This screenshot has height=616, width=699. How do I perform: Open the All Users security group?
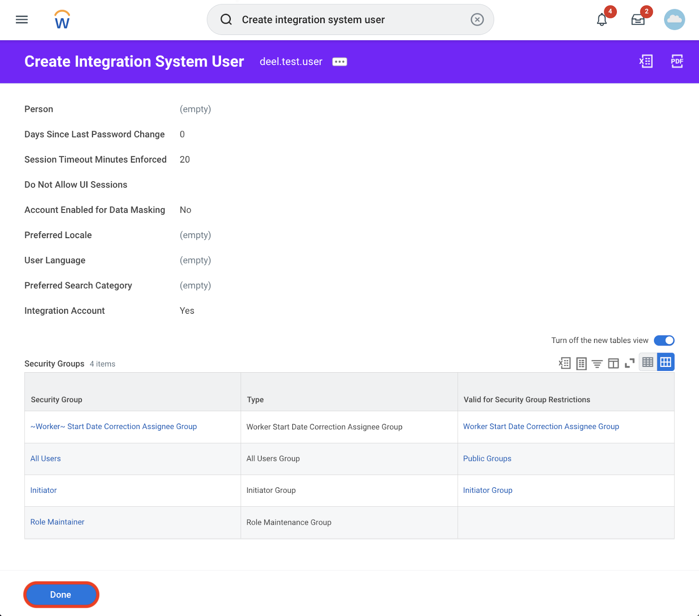(45, 458)
